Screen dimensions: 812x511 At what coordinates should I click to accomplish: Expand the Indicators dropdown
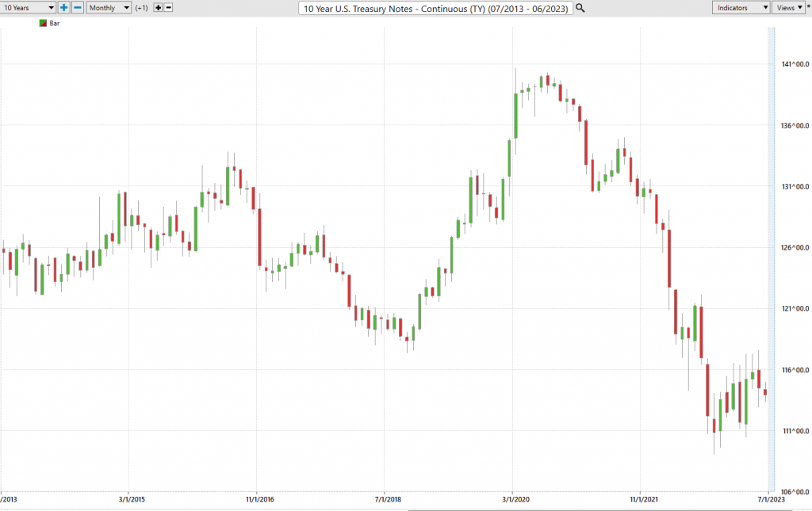tap(741, 8)
